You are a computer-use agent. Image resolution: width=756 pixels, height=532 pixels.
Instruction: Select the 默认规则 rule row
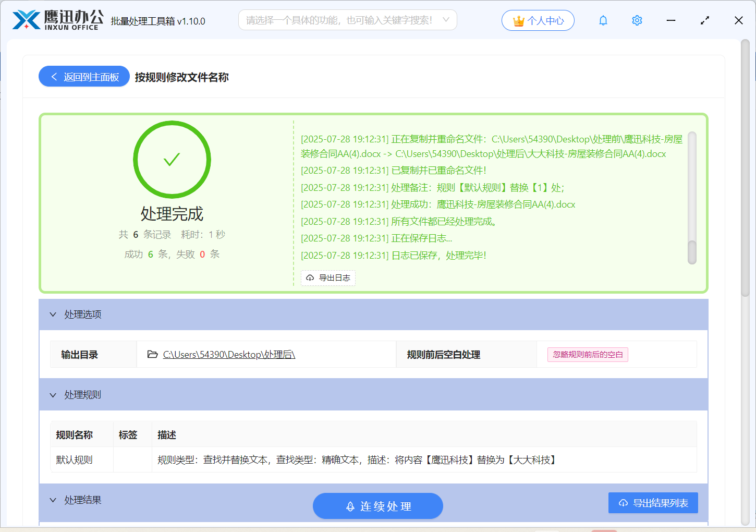[x=74, y=460]
